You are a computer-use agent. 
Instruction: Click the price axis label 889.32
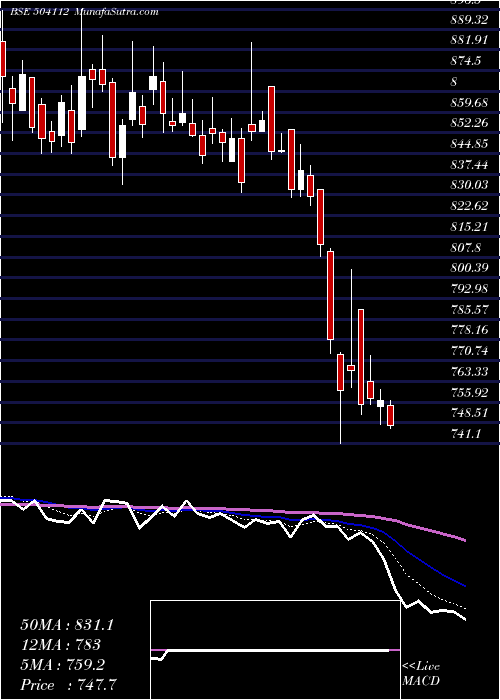[x=469, y=20]
